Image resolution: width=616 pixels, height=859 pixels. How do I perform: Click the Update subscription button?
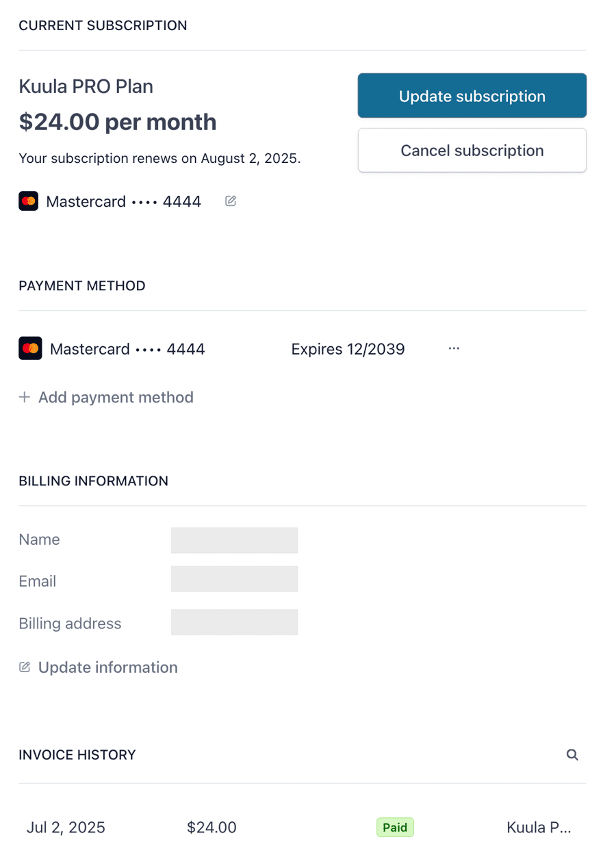tap(472, 96)
